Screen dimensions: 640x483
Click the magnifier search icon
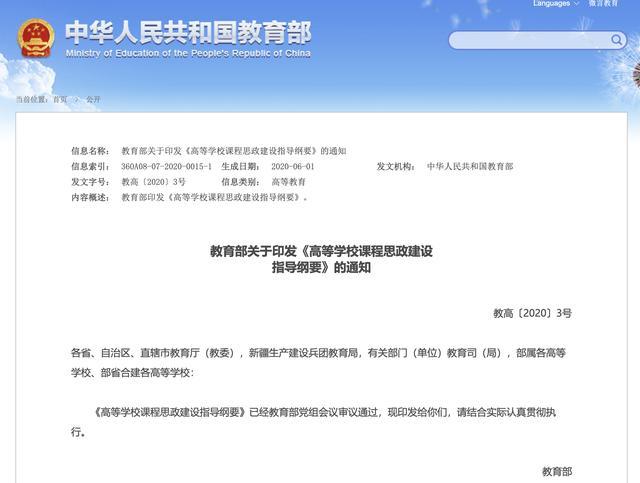(x=615, y=41)
